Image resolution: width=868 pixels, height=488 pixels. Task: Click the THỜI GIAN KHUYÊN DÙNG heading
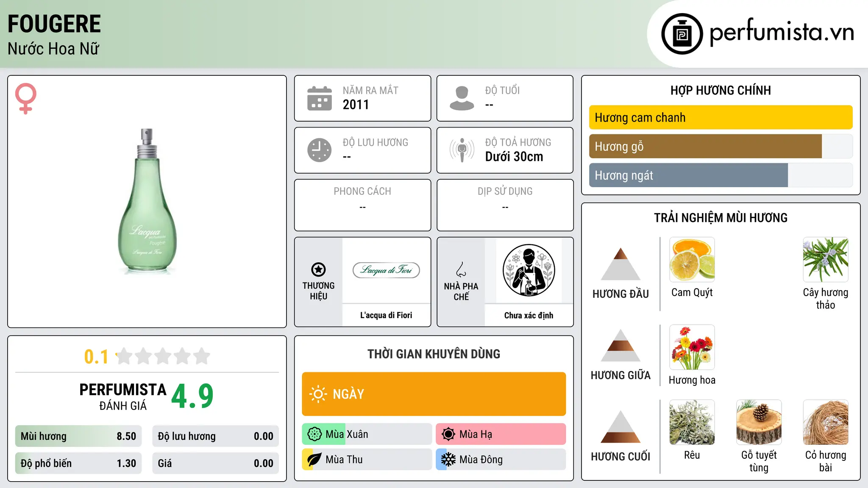coord(434,354)
